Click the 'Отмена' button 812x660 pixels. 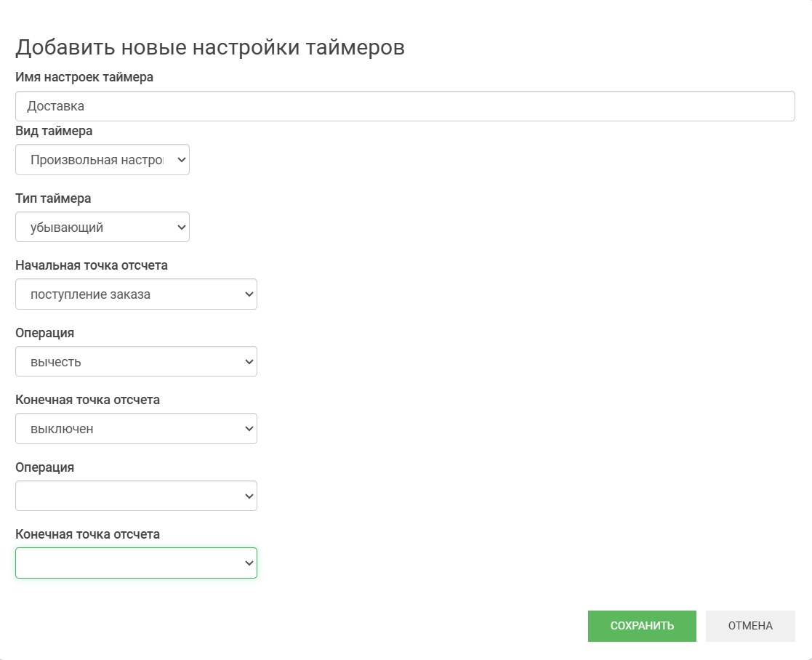point(750,626)
